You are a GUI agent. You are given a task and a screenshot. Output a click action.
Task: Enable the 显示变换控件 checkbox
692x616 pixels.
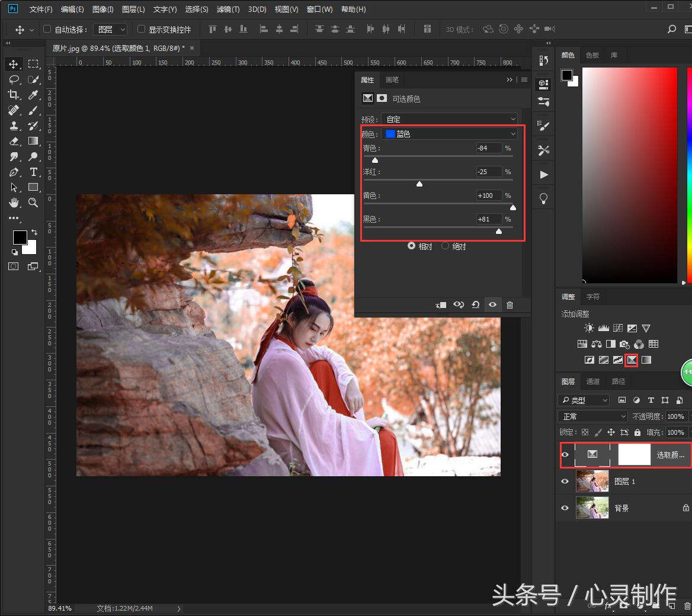(x=140, y=29)
